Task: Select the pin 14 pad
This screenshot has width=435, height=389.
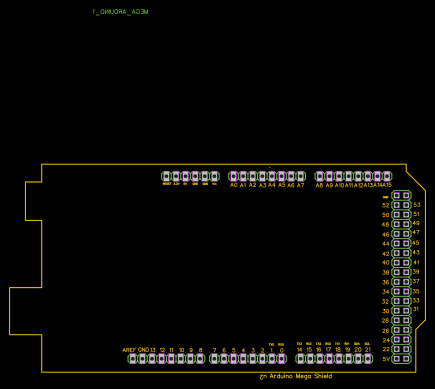Action: click(300, 359)
